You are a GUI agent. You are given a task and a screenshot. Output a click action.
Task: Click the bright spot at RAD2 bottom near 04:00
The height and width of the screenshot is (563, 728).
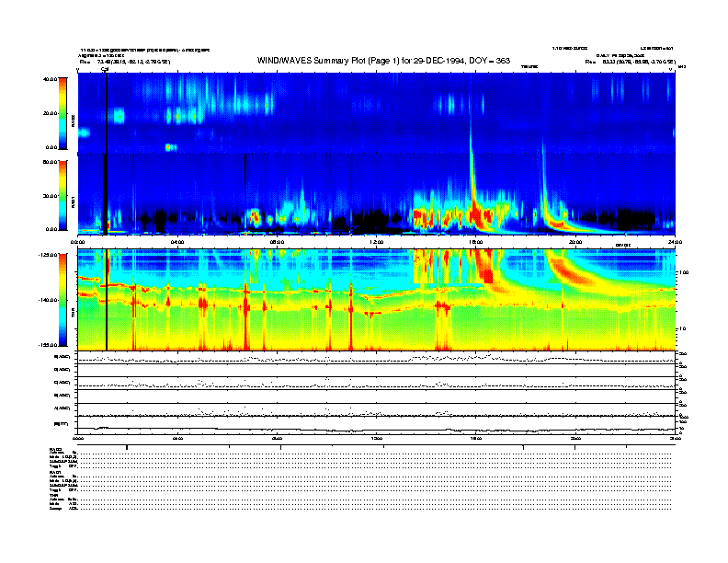[x=170, y=148]
